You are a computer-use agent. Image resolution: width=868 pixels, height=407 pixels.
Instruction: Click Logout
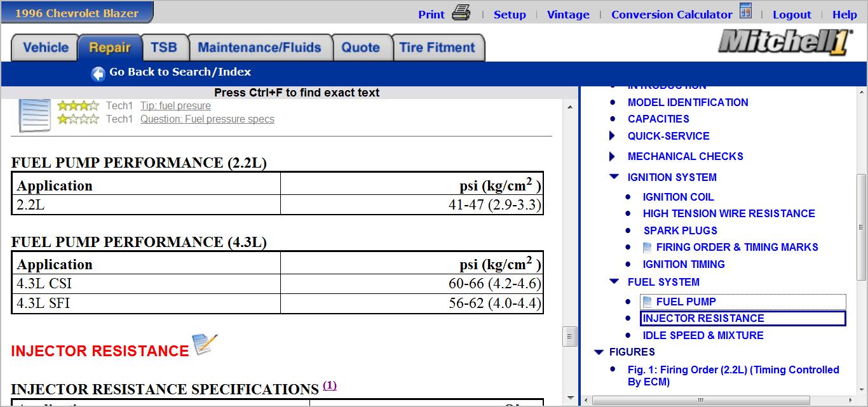click(792, 15)
